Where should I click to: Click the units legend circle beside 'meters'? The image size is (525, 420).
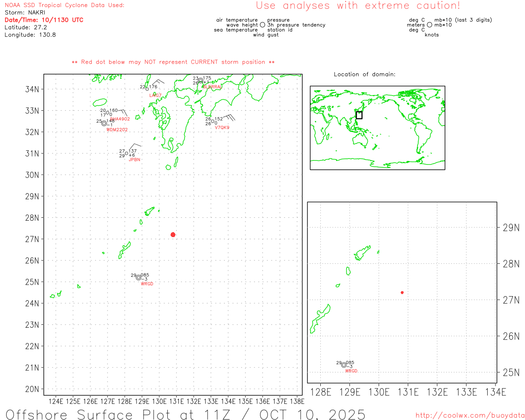(x=429, y=25)
